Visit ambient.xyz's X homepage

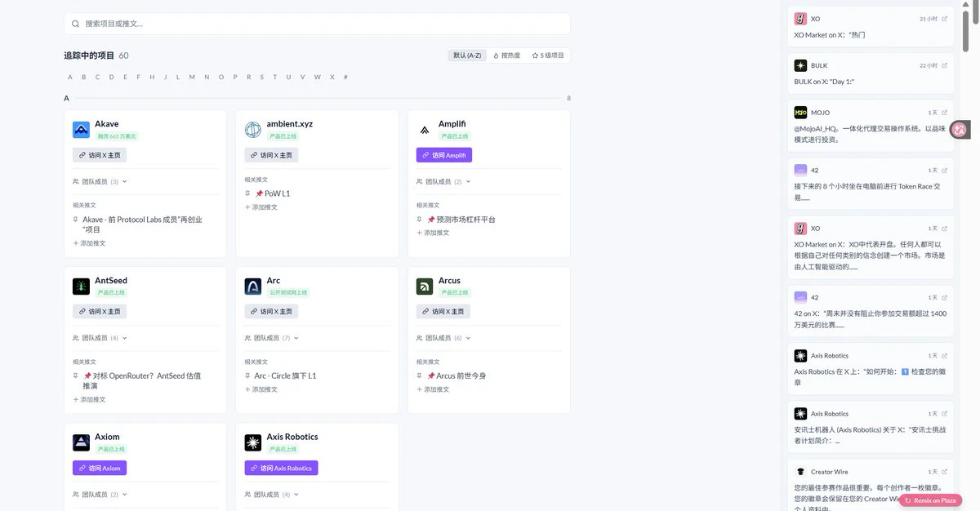coord(271,155)
